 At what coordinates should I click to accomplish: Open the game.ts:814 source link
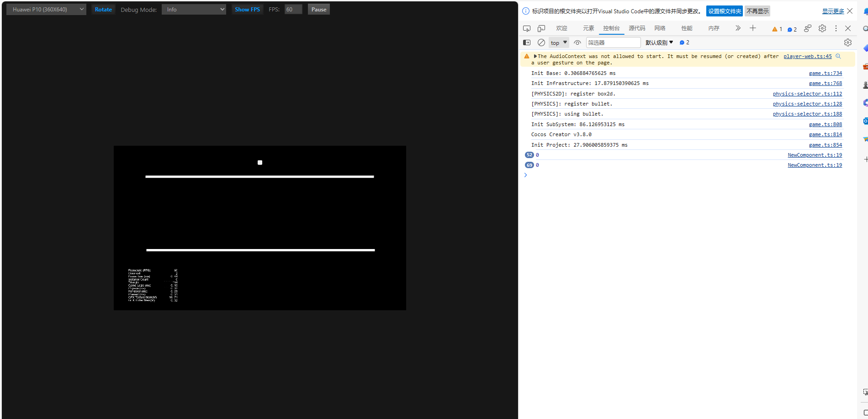826,134
